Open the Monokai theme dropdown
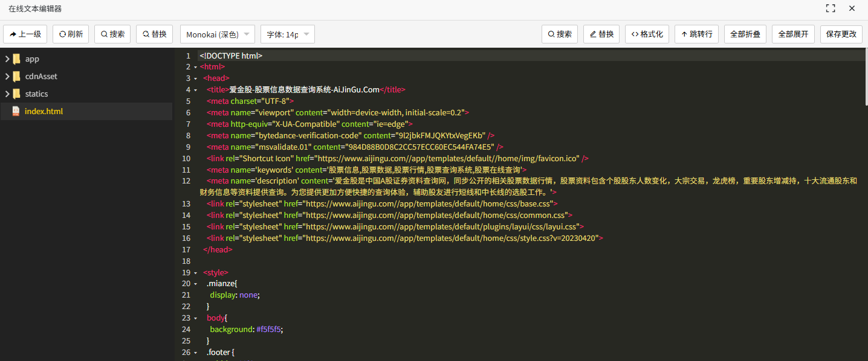 (x=217, y=34)
